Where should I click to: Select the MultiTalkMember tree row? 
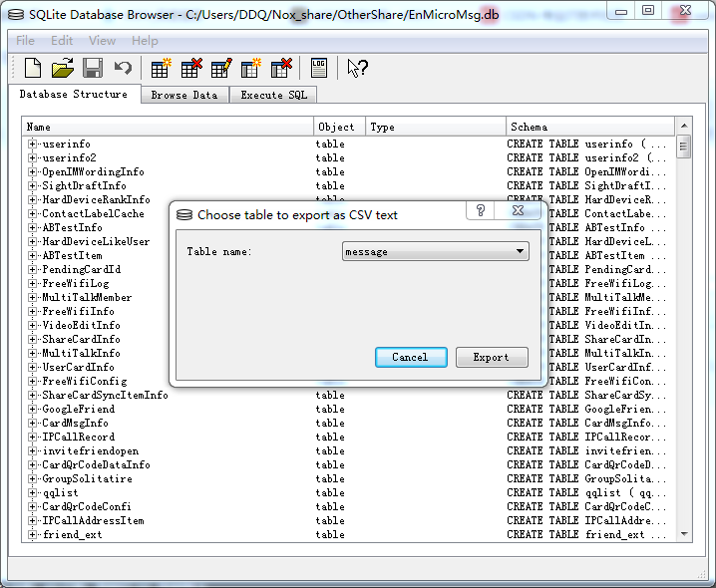87,297
